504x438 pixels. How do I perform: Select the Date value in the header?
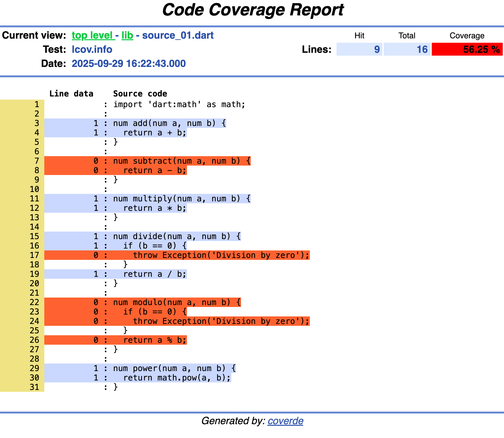click(129, 63)
